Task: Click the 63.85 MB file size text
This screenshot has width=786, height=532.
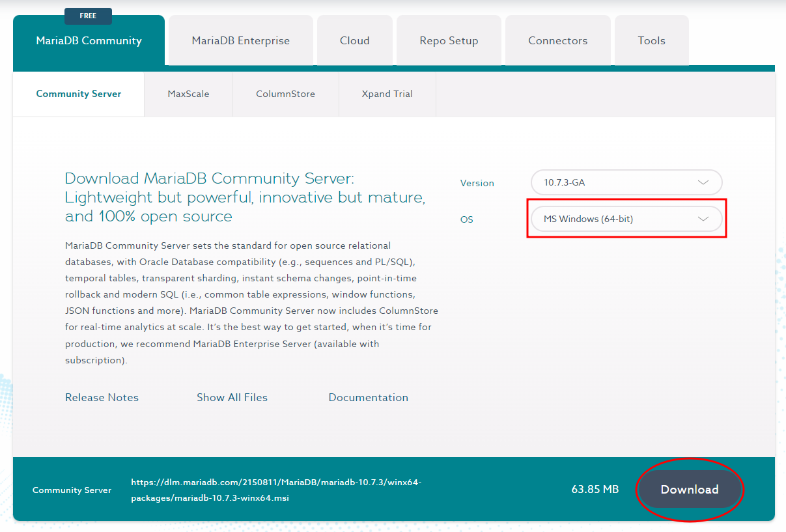Action: pos(595,490)
